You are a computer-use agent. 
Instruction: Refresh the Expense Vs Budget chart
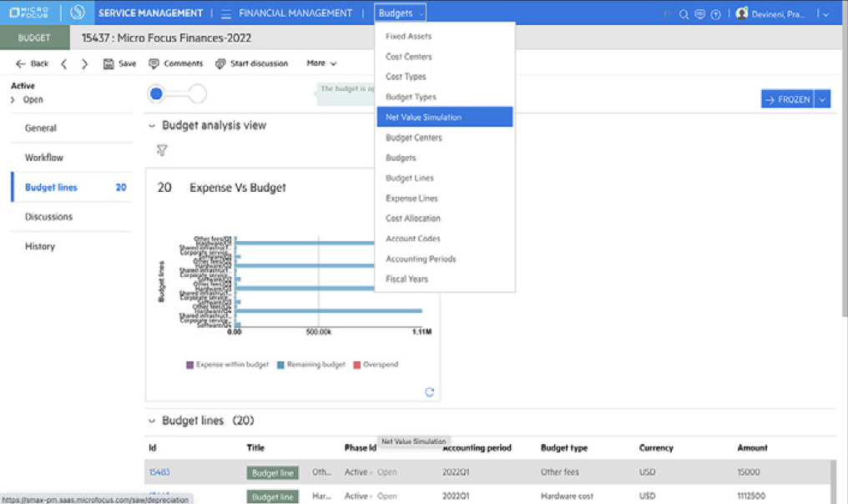pyautogui.click(x=429, y=392)
